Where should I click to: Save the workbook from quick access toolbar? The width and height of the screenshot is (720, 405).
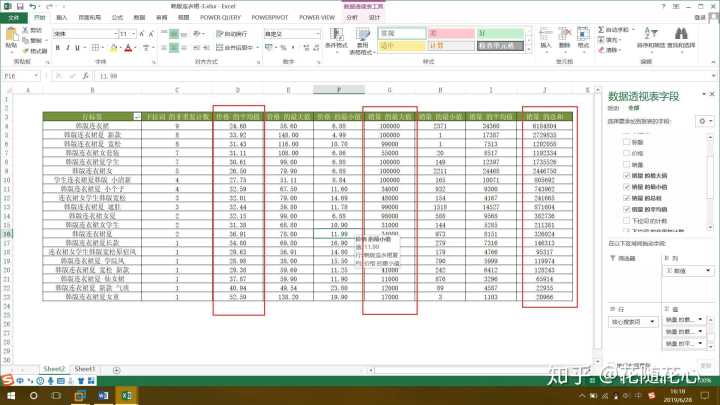coord(20,6)
